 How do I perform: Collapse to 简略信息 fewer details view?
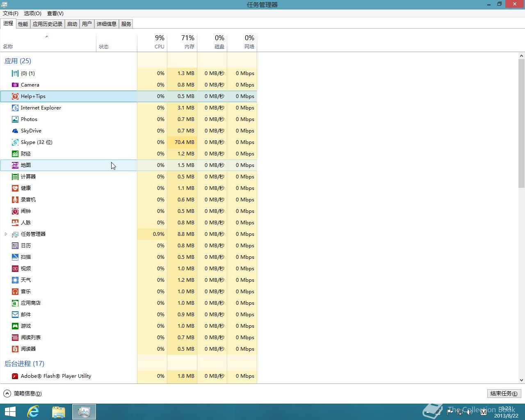click(23, 393)
